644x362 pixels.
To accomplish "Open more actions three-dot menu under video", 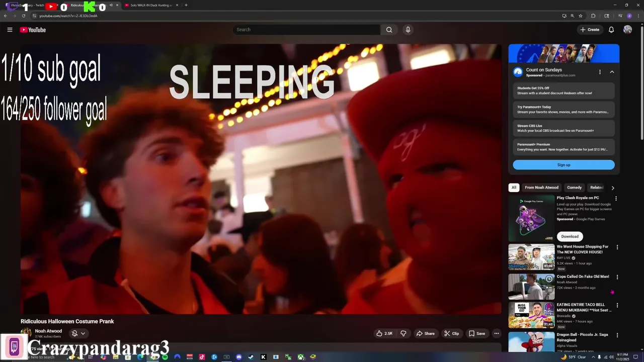I will (x=496, y=333).
